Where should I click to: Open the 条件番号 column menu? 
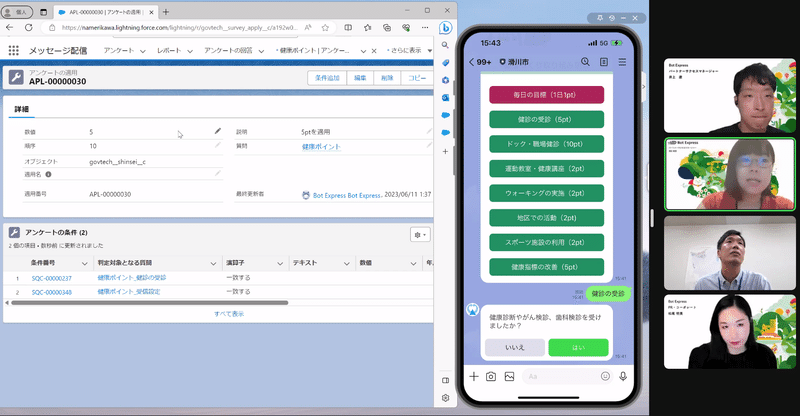[84, 263]
